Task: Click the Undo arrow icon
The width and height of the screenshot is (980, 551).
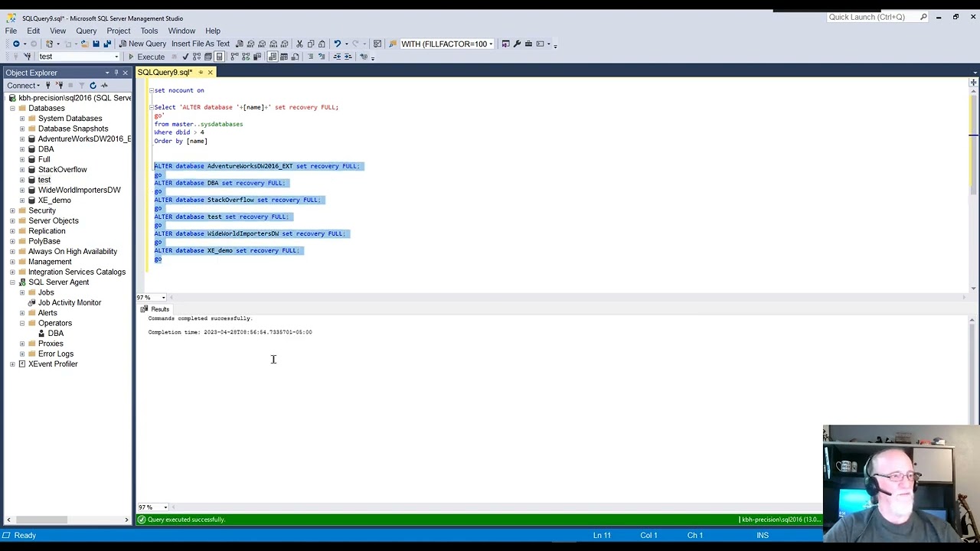Action: pyautogui.click(x=337, y=44)
